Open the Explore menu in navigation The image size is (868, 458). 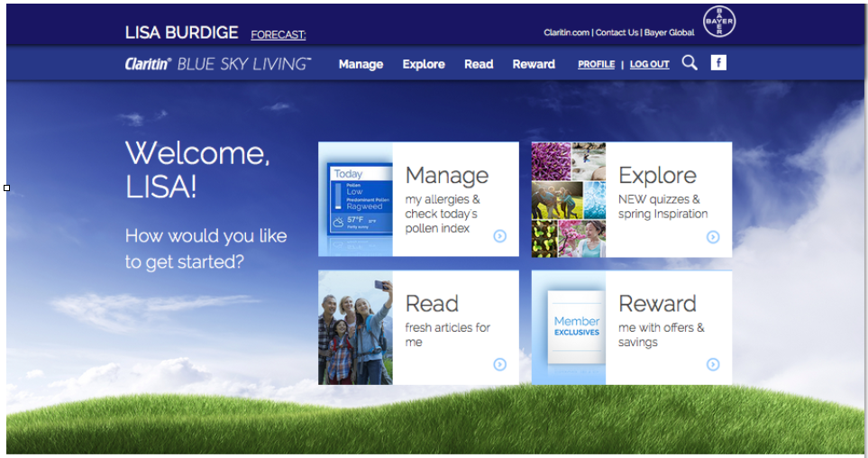pos(424,64)
